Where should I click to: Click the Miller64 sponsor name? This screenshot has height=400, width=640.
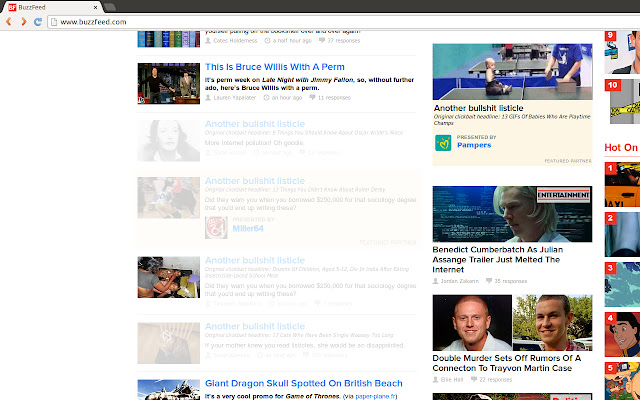click(248, 229)
